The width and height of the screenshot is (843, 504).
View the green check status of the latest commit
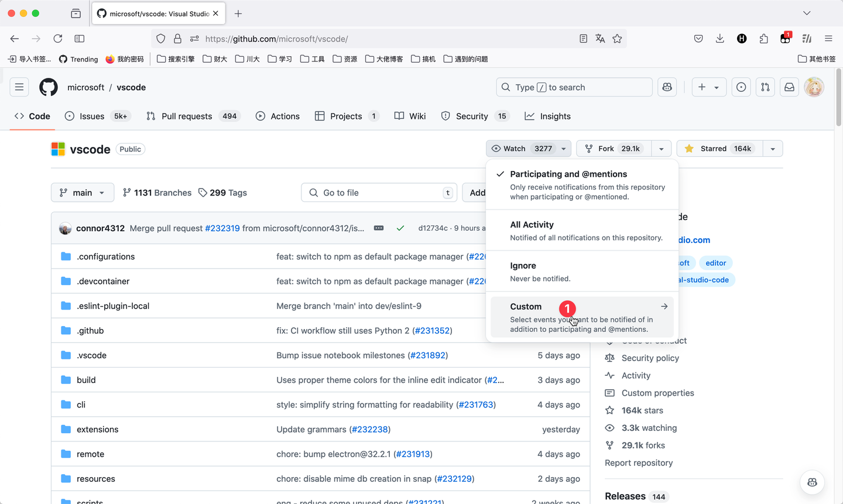pos(400,228)
